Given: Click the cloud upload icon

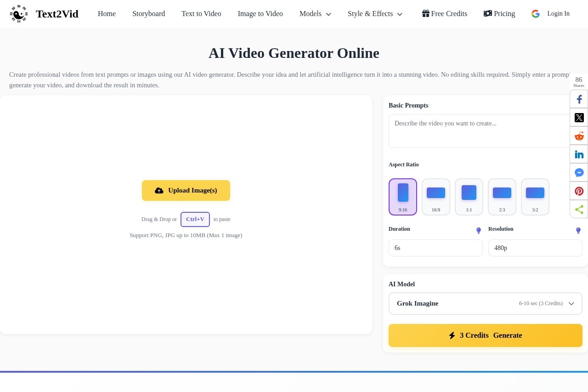Looking at the screenshot, I should point(159,191).
